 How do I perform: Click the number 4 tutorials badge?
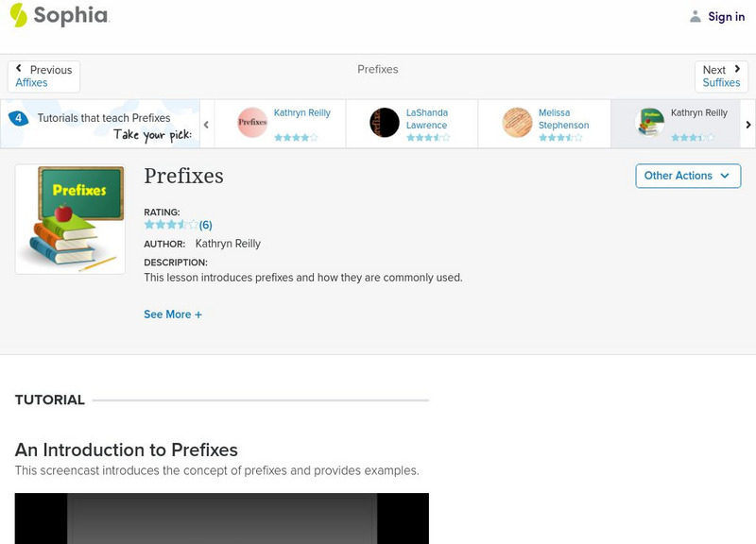click(x=18, y=118)
